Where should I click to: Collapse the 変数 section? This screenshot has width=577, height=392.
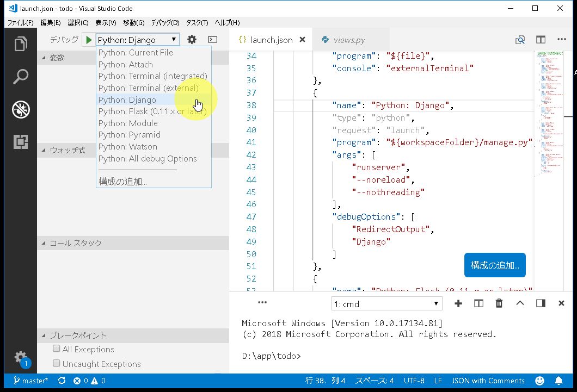[x=57, y=58]
